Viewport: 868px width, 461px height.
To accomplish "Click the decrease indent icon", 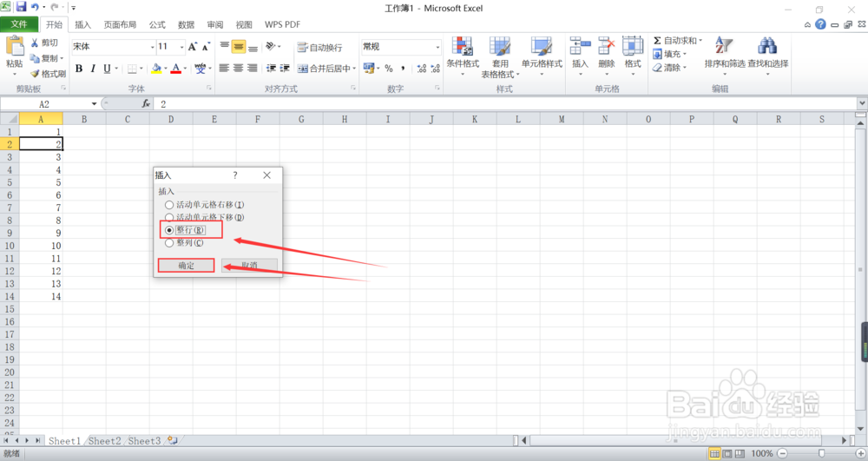I will click(271, 68).
